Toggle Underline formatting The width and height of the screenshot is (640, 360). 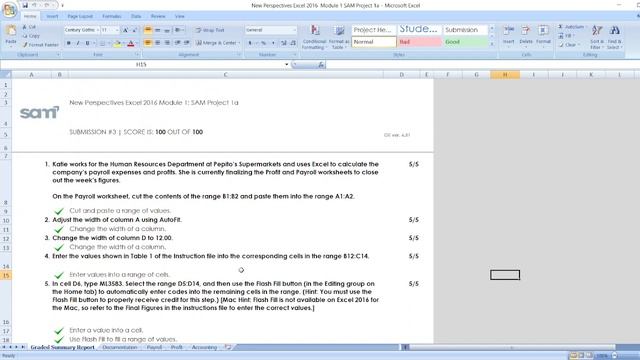[87, 43]
